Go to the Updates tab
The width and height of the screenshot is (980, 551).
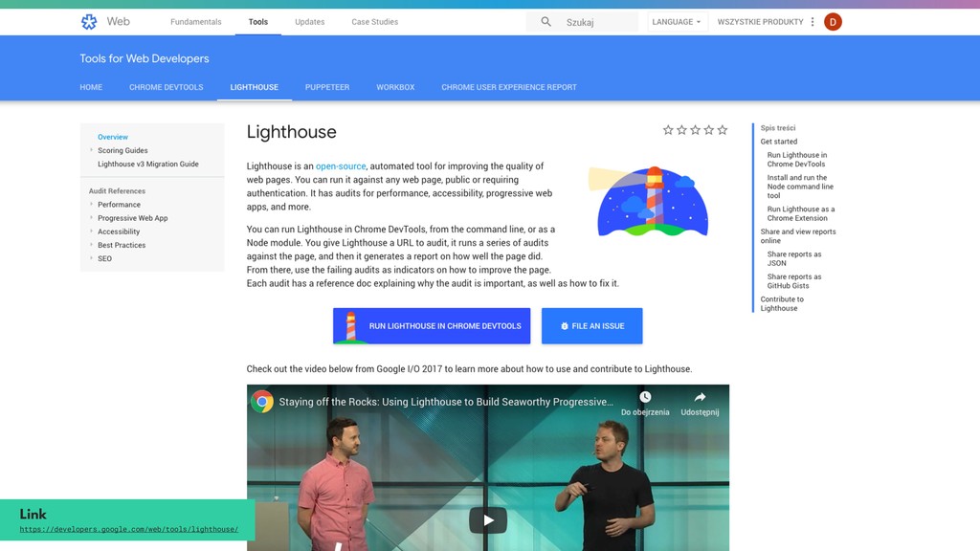pos(309,22)
